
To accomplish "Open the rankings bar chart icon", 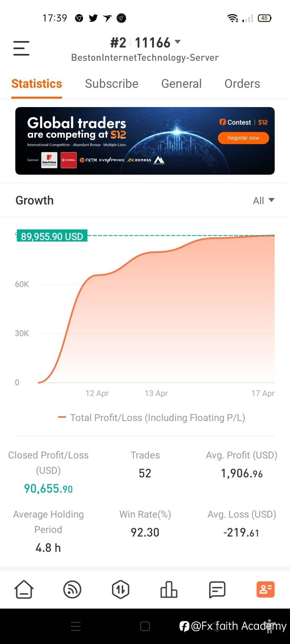I will pos(169,590).
